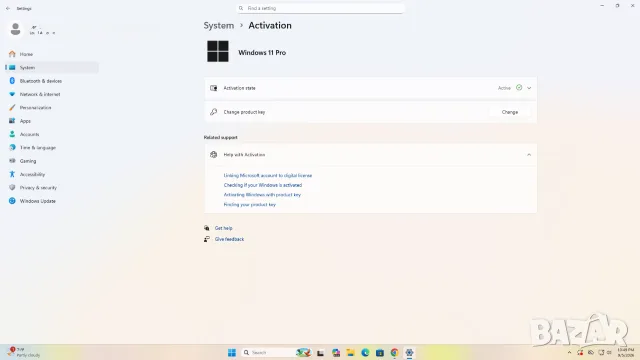This screenshot has height=360, width=640.
Task: Click the Activation state label
Action: click(239, 88)
